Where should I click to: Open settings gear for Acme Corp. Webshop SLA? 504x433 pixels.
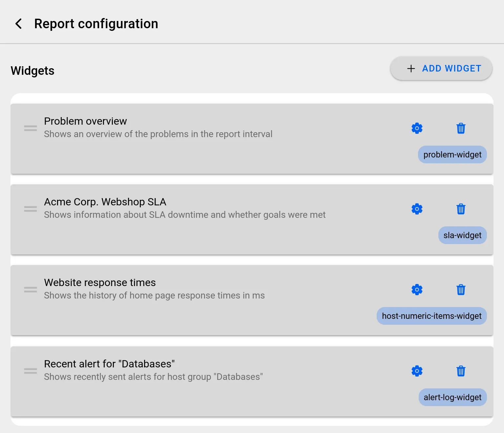point(417,209)
